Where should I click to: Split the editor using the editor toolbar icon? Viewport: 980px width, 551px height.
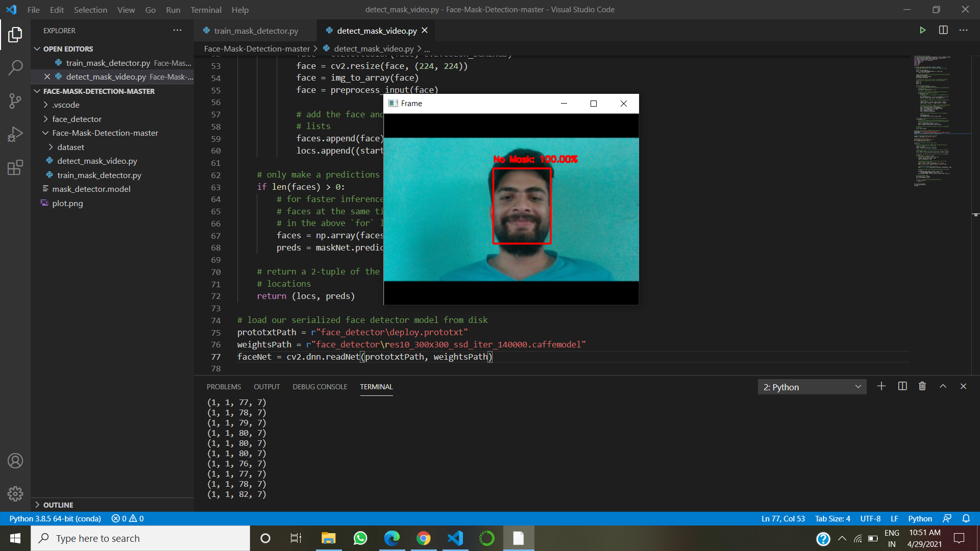[943, 30]
